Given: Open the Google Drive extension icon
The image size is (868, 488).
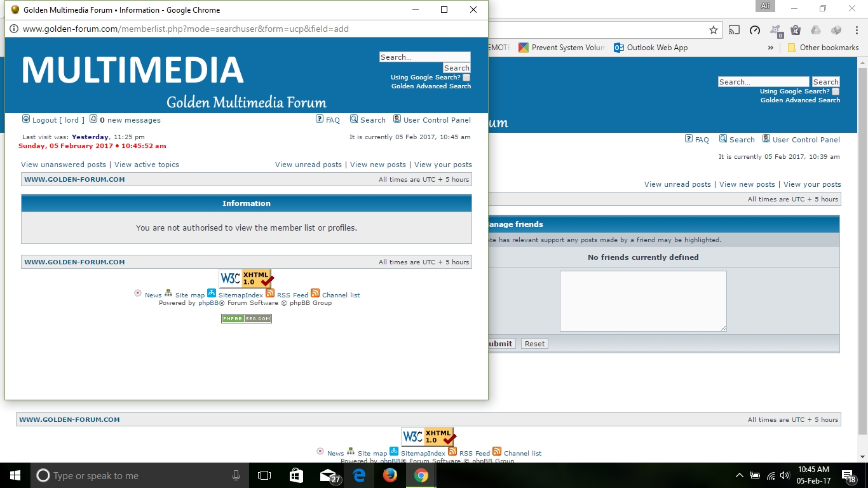Looking at the screenshot, I should click(816, 30).
